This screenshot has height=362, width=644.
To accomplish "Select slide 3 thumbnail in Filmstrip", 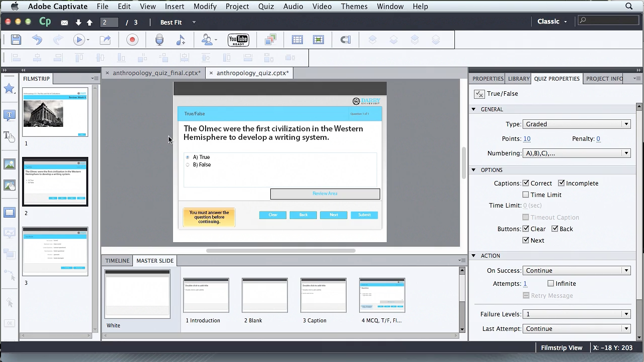I will pos(55,251).
